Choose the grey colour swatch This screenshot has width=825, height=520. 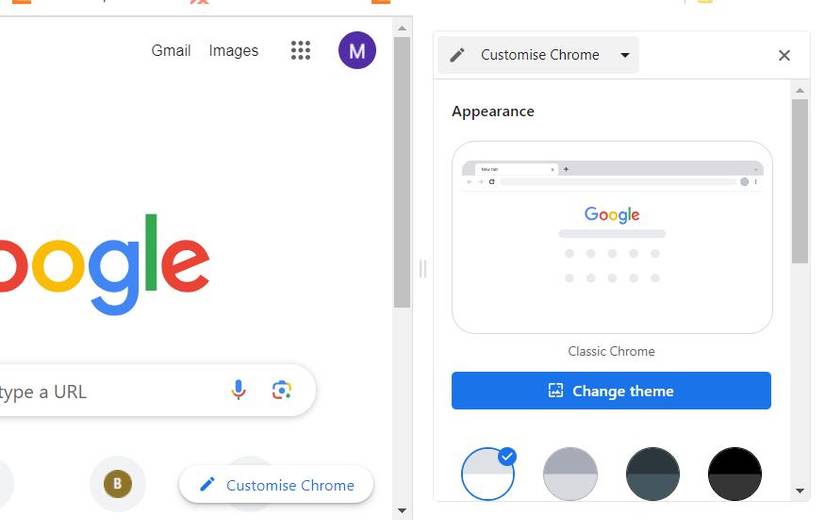570,474
